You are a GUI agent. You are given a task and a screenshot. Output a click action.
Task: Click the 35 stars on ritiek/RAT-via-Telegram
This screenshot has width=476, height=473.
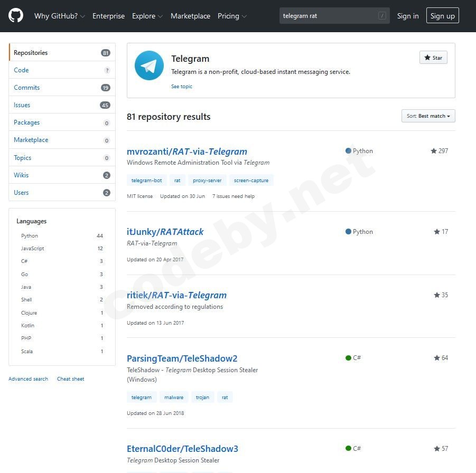441,295
